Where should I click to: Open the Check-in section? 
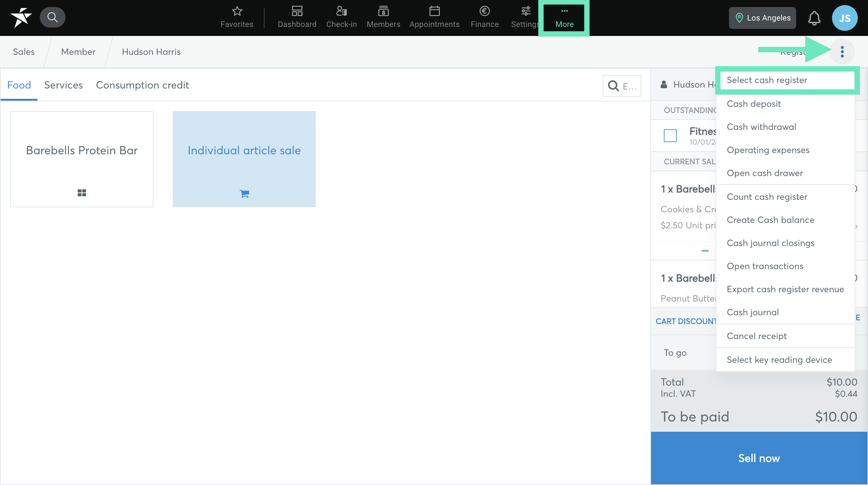tap(341, 18)
